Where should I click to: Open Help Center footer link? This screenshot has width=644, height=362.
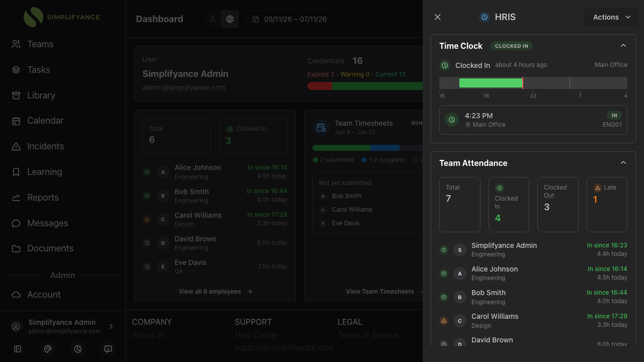[256, 335]
